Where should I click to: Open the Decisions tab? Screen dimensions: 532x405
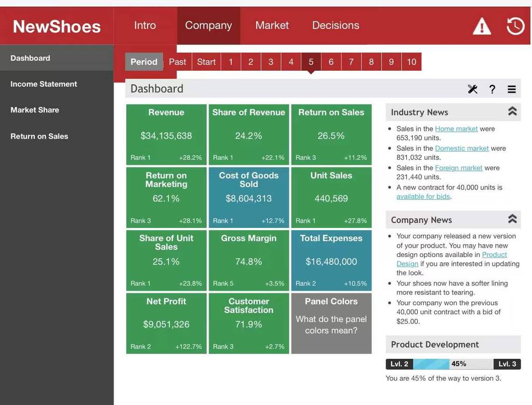click(336, 25)
